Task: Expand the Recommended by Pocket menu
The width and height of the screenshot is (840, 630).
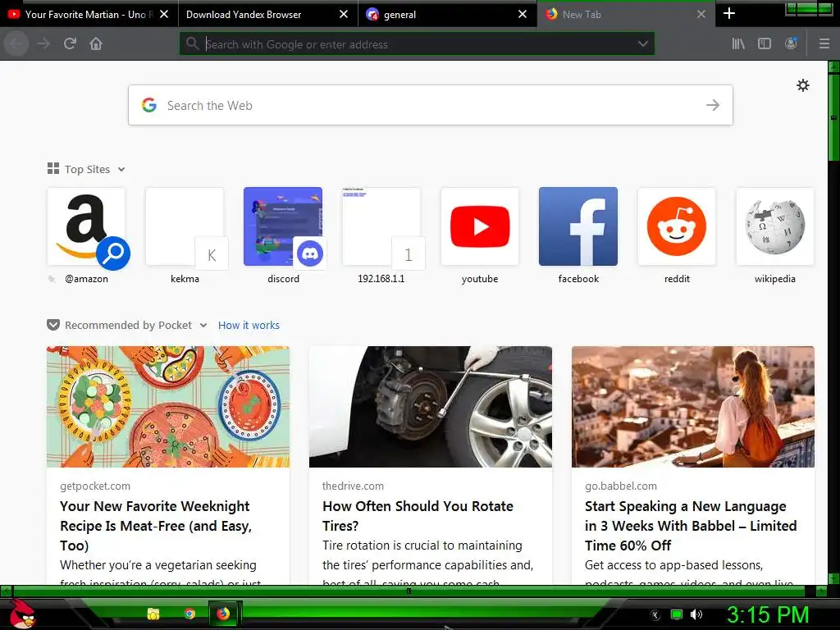Action: tap(203, 325)
